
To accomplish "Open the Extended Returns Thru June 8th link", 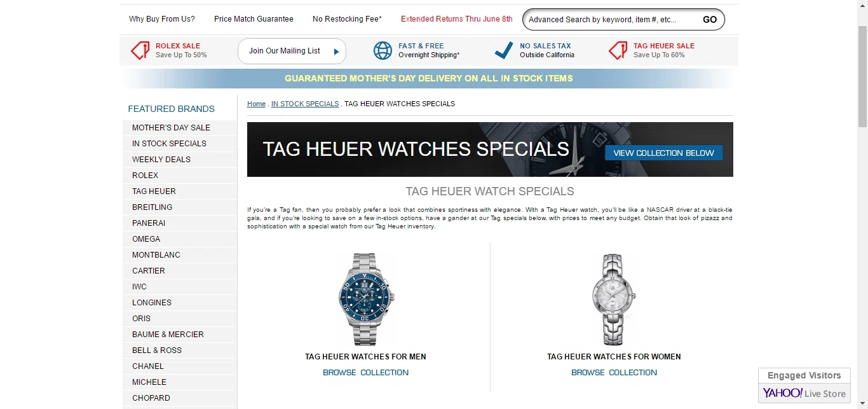I will [457, 19].
